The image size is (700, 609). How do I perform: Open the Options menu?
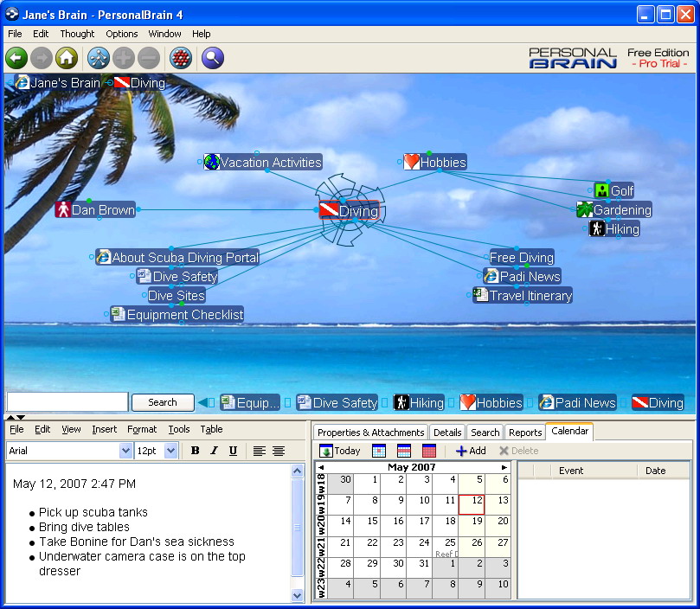click(x=122, y=34)
